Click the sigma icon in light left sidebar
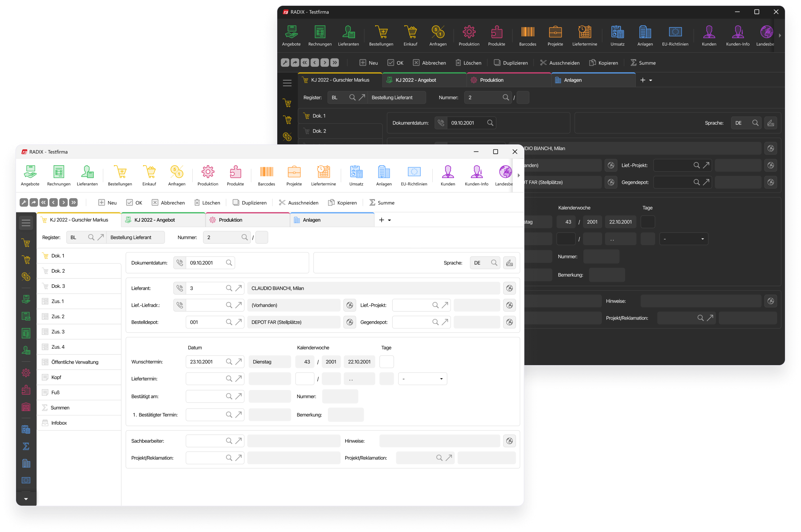The height and width of the screenshot is (532, 801). [26, 446]
